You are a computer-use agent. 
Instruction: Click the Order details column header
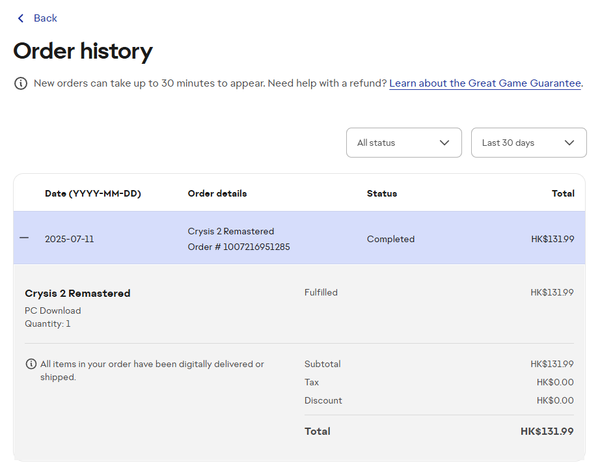(217, 194)
